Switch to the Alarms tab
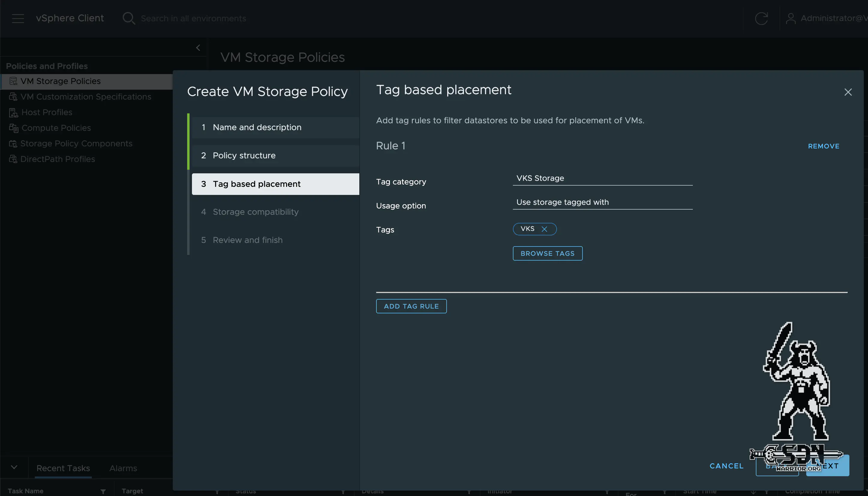The width and height of the screenshot is (868, 496). [123, 468]
